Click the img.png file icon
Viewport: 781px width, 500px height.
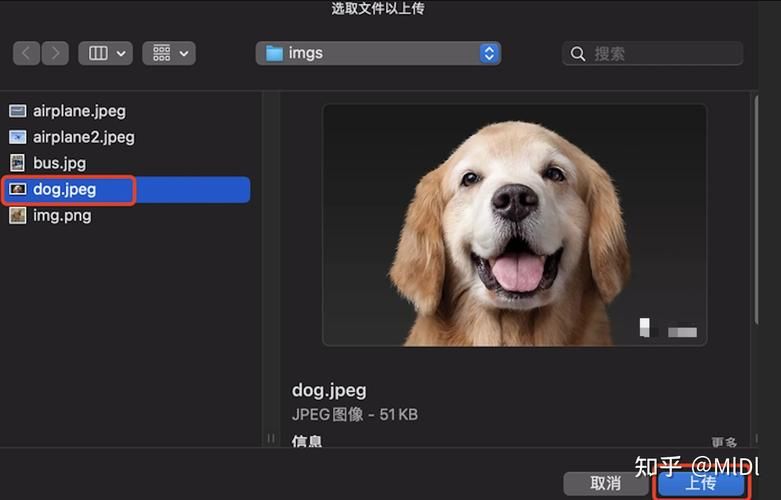18,216
